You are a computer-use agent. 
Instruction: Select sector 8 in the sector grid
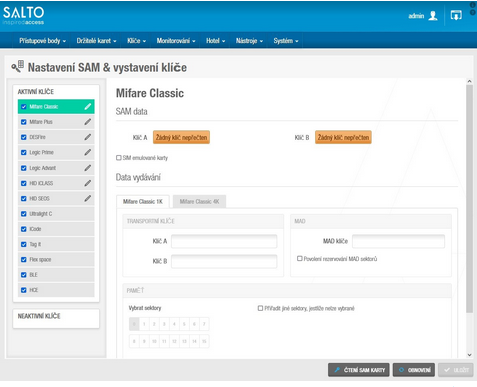(x=134, y=341)
